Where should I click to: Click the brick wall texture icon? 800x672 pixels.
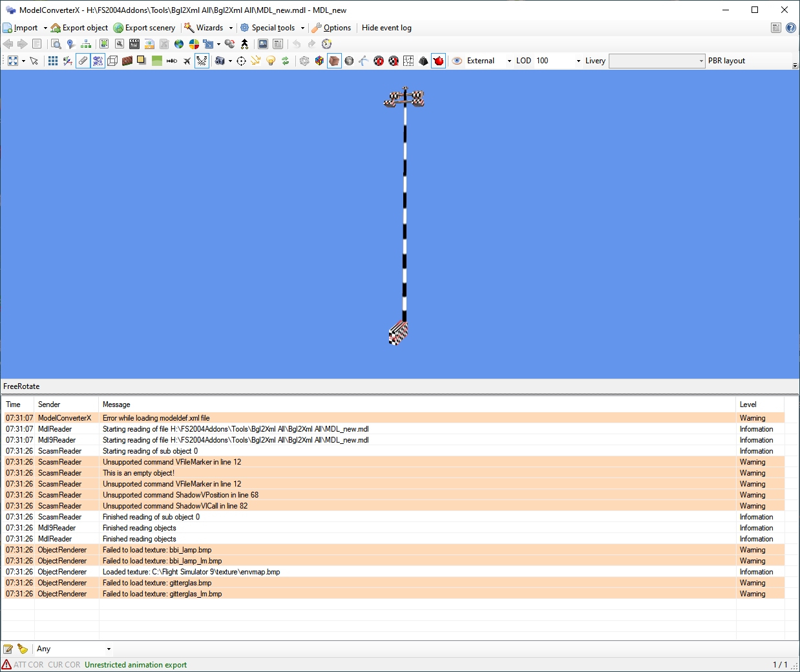pyautogui.click(x=127, y=61)
